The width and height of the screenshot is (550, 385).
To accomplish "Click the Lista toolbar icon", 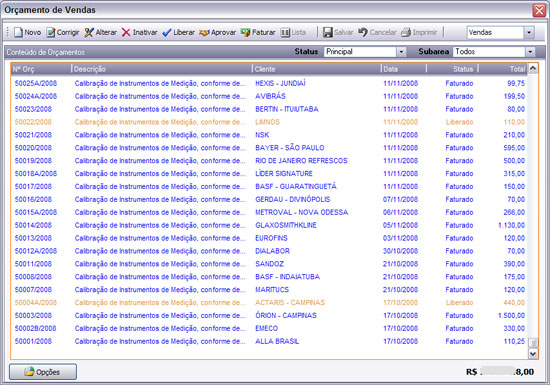I will 285,32.
